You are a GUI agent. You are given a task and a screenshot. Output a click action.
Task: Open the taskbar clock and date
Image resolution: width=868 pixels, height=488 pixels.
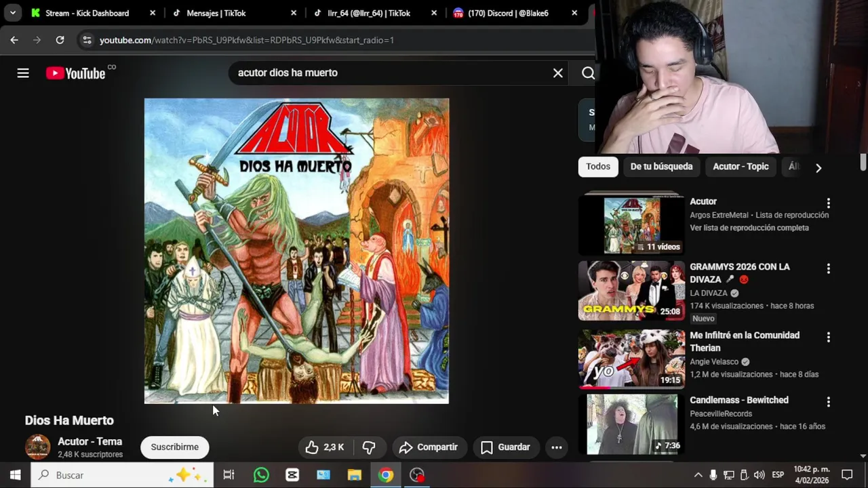(x=811, y=475)
